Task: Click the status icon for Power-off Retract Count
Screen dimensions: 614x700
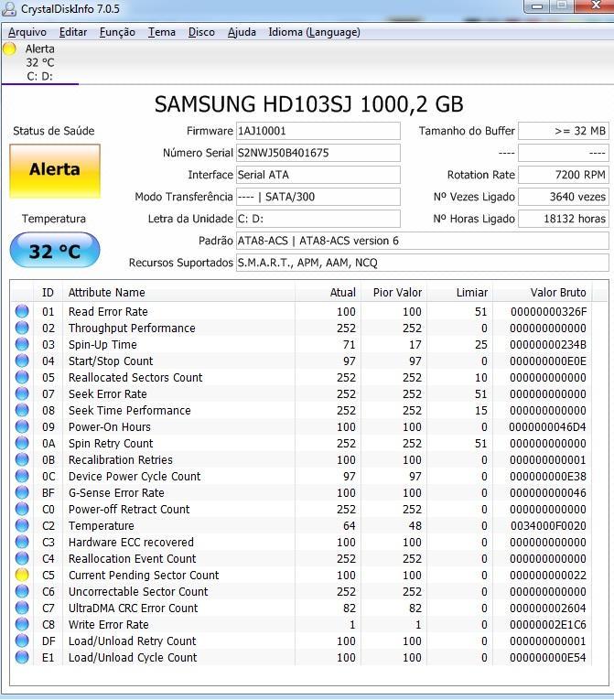Action: tap(22, 509)
